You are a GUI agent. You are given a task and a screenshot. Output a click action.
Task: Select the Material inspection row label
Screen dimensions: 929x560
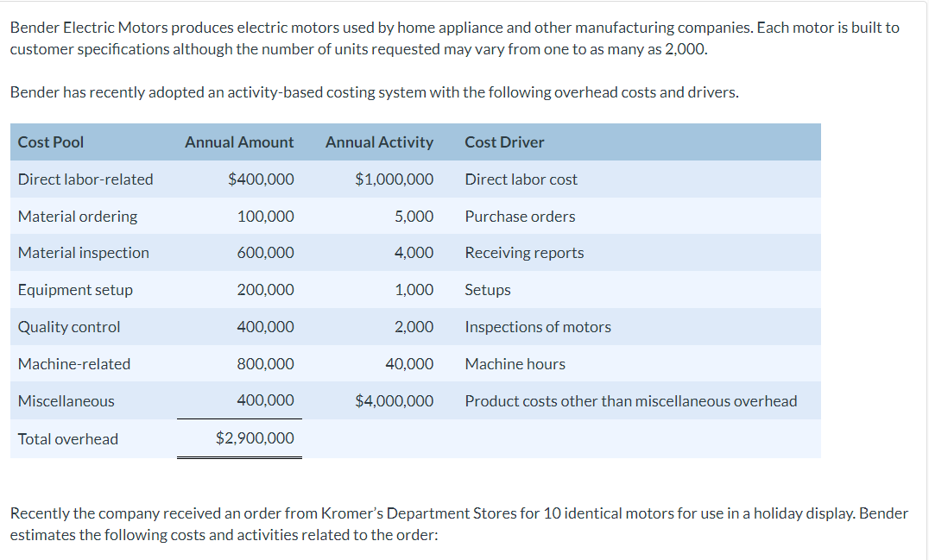(84, 253)
